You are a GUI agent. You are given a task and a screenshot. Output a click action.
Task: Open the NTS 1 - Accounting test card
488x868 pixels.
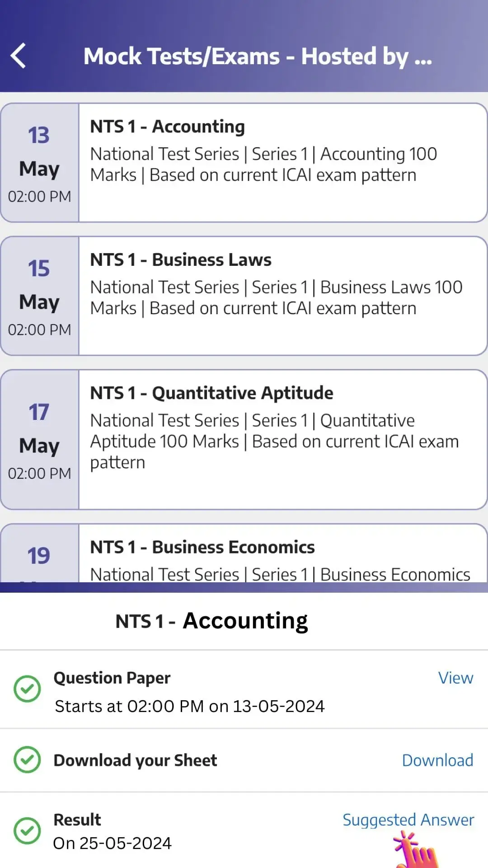click(282, 163)
